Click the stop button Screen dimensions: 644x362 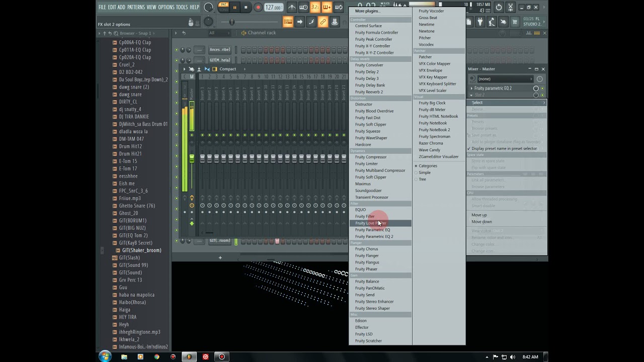pos(246,7)
